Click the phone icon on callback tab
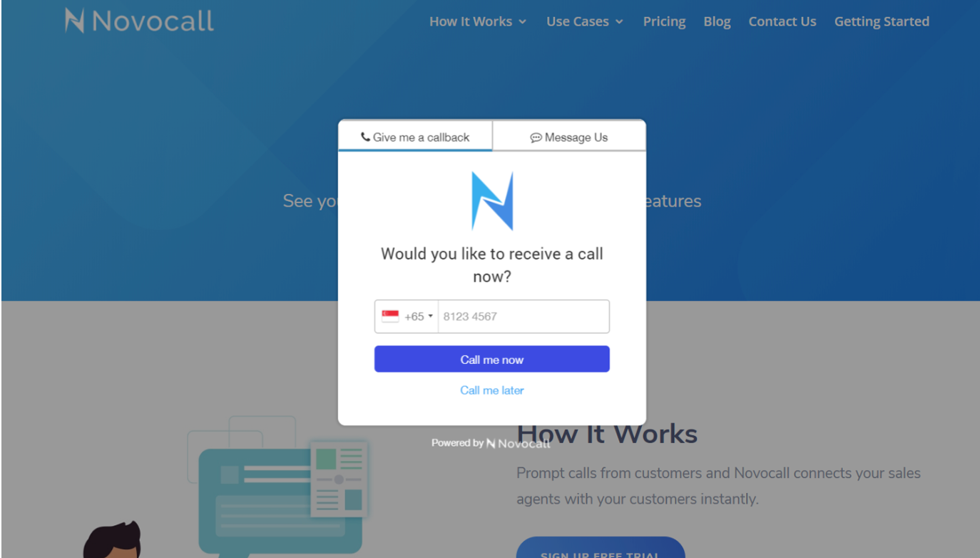Viewport: 980px width, 558px height. [x=365, y=137]
